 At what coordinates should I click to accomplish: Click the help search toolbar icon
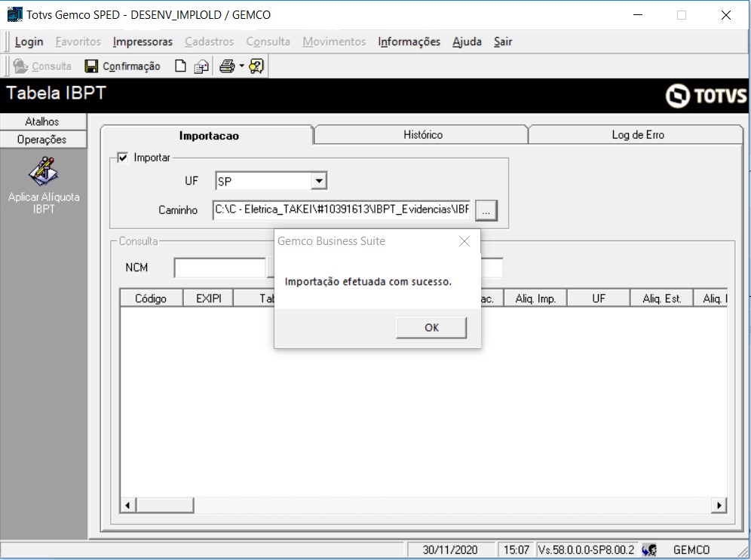pyautogui.click(x=256, y=66)
